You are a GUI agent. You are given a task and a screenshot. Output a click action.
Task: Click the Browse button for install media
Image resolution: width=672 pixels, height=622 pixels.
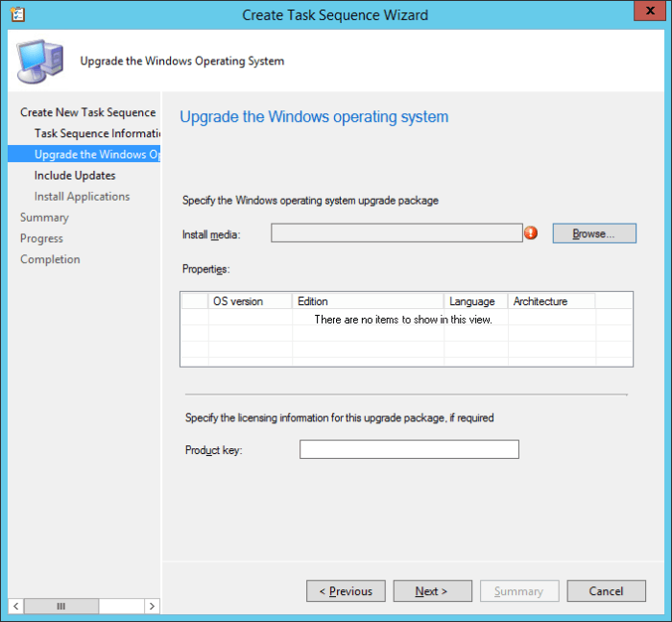(x=594, y=233)
